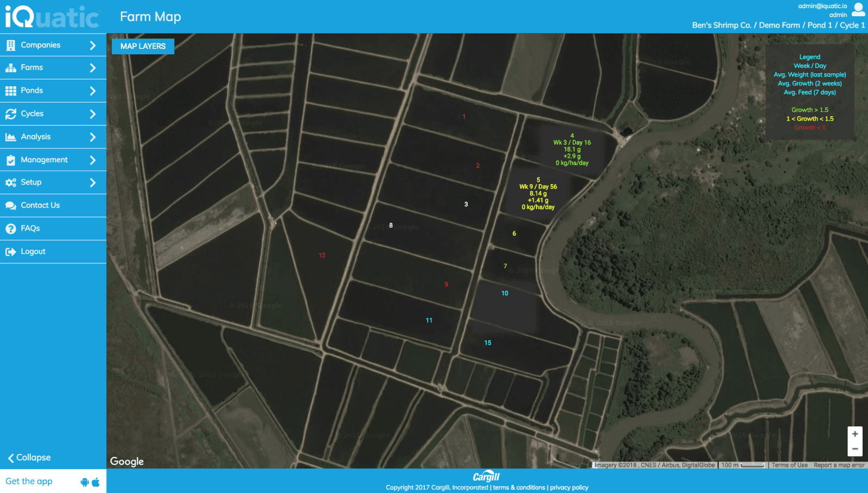The height and width of the screenshot is (493, 868).
Task: Click the Management clipboard icon
Action: 11,160
